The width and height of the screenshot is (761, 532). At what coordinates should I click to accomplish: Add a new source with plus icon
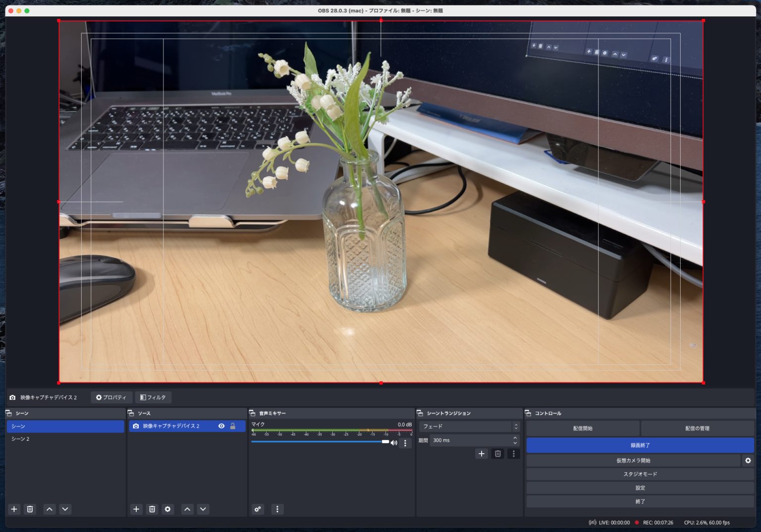(x=136, y=509)
